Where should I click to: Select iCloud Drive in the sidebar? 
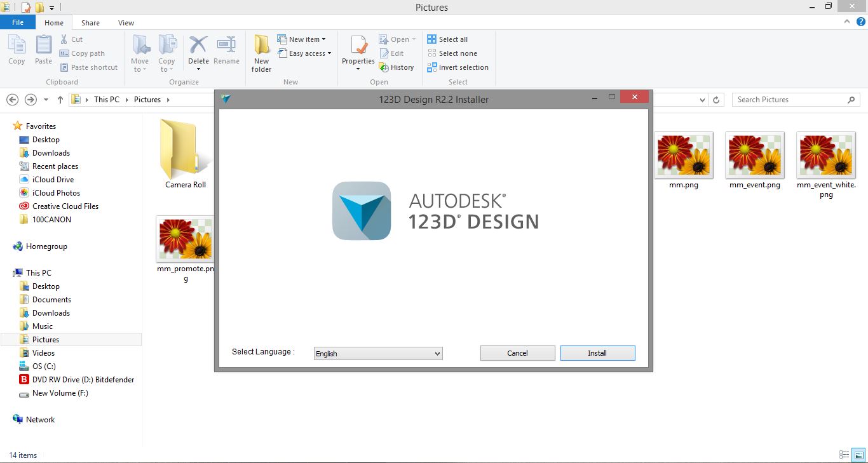(x=53, y=180)
